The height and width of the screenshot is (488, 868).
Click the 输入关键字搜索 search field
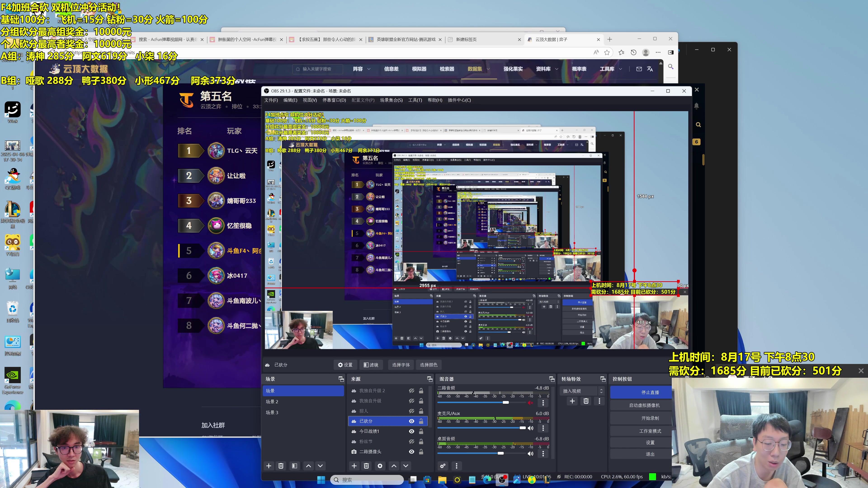[x=317, y=69]
